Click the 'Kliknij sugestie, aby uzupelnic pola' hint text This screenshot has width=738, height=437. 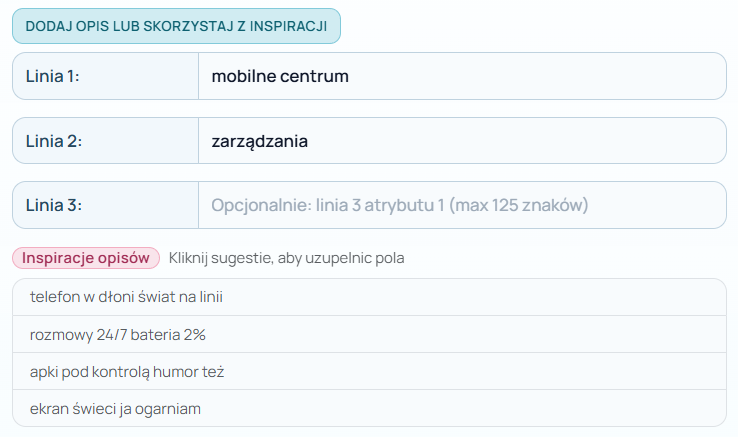point(287,258)
